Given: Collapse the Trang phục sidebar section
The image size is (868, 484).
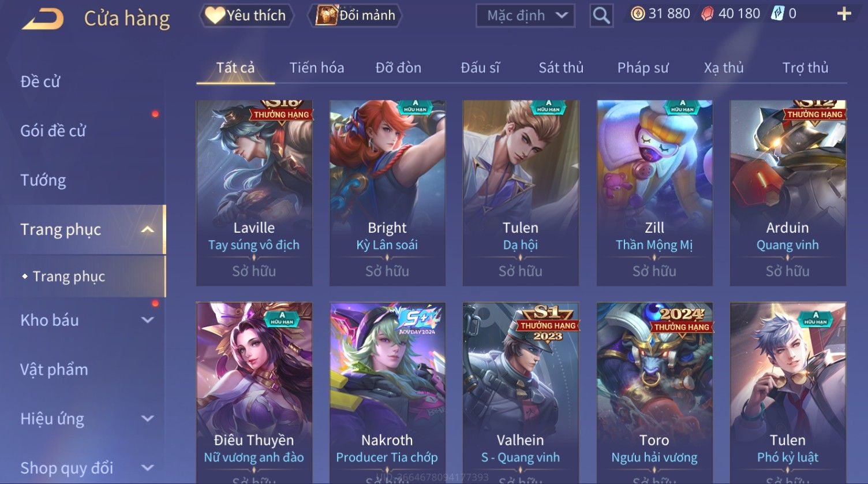Looking at the screenshot, I should tap(148, 230).
